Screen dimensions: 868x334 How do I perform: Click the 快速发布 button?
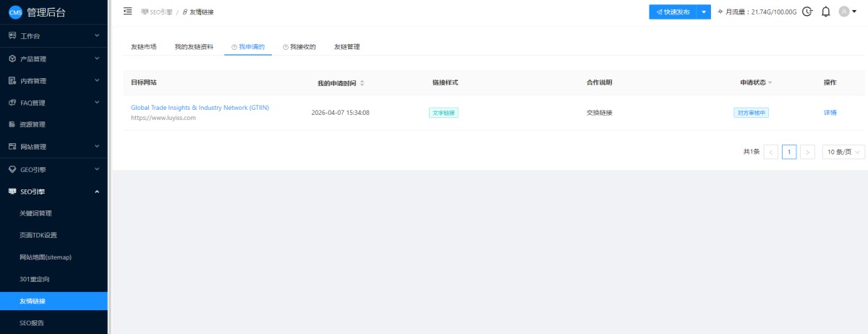click(x=673, y=12)
